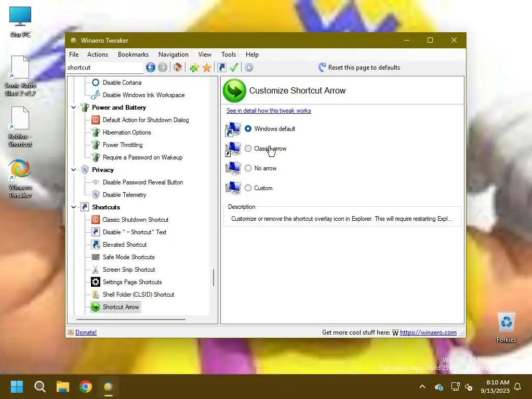Image resolution: width=532 pixels, height=399 pixels.
Task: Open Google Chrome from the taskbar
Action: click(x=86, y=387)
